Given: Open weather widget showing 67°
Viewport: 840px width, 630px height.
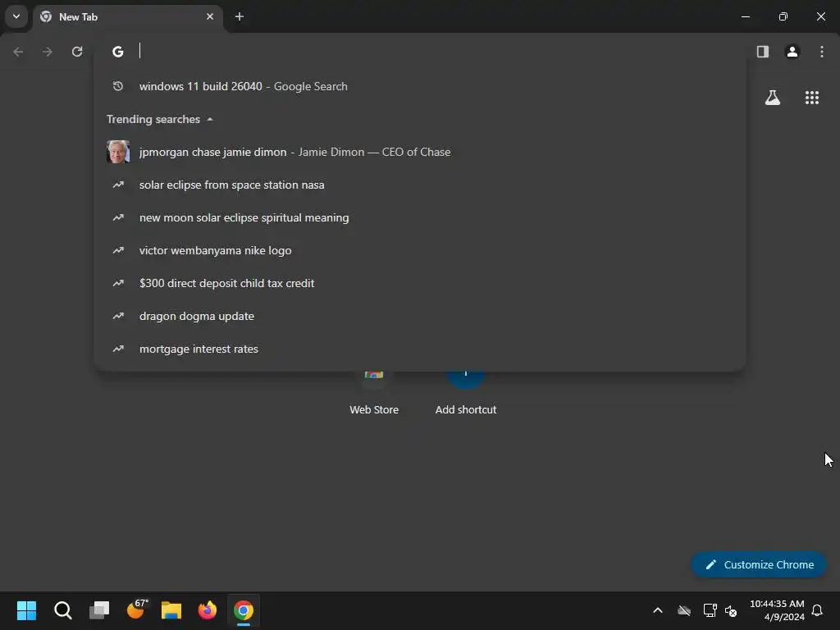Looking at the screenshot, I should coord(136,610).
